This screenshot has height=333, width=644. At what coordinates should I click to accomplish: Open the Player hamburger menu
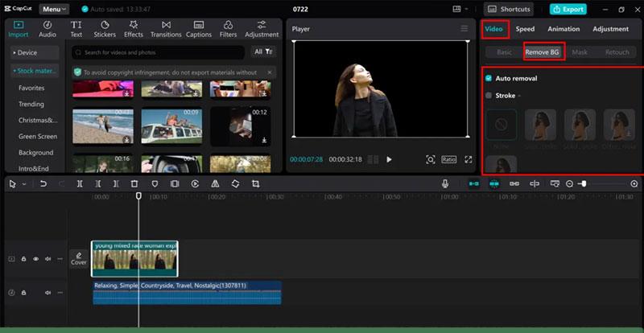click(x=464, y=28)
